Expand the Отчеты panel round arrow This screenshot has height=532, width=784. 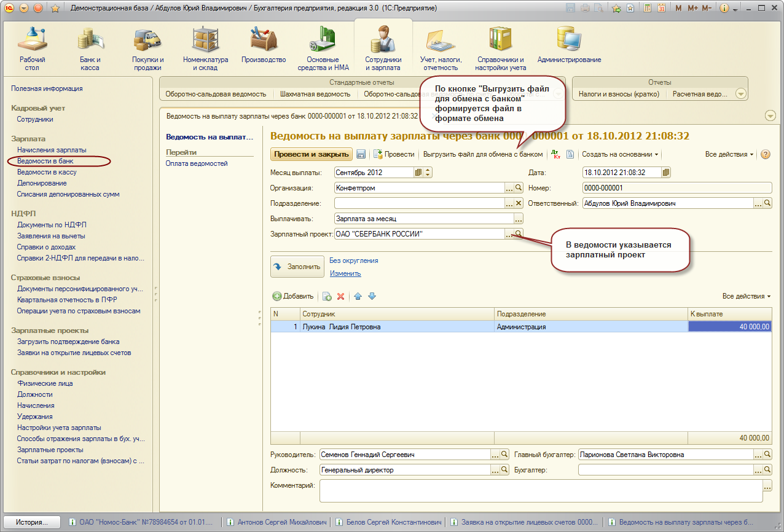tap(741, 94)
